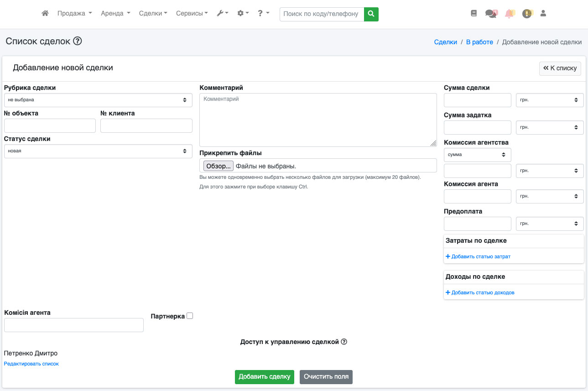
Task: Open Комиссия агентства type dropdown
Action: click(x=477, y=155)
